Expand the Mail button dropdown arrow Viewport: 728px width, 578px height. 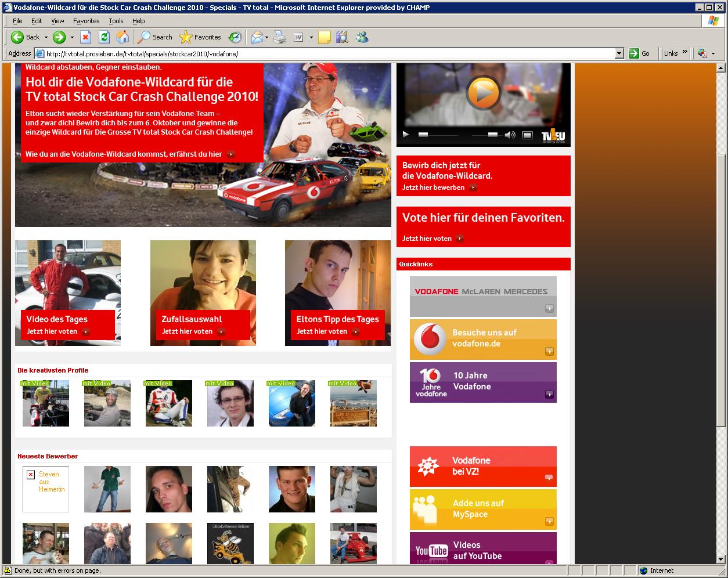click(x=266, y=37)
